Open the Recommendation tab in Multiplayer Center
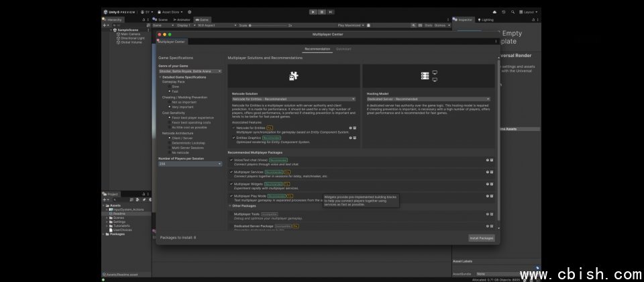644x282 pixels. [317, 49]
